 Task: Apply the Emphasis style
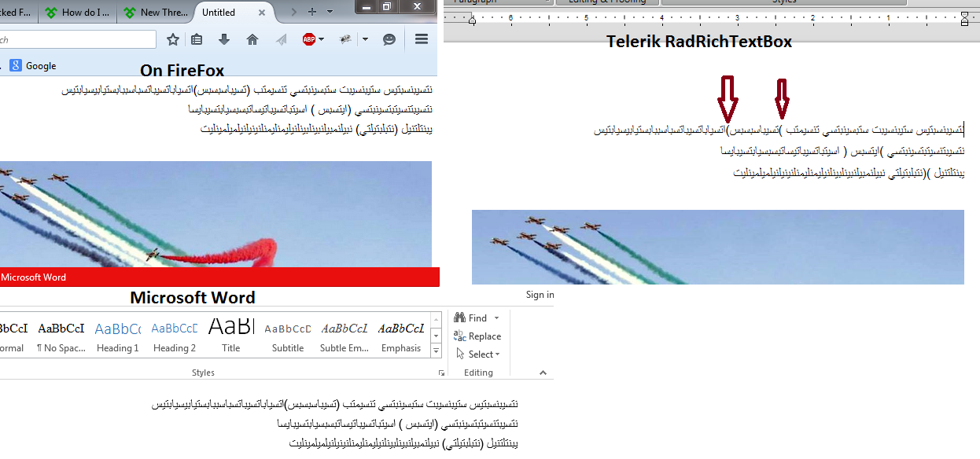(401, 336)
